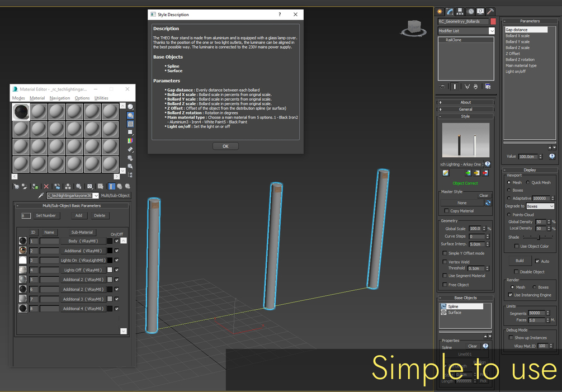Toggle On/Off checkbox for Lights On sub-material
The image size is (562, 392).
pos(116,260)
